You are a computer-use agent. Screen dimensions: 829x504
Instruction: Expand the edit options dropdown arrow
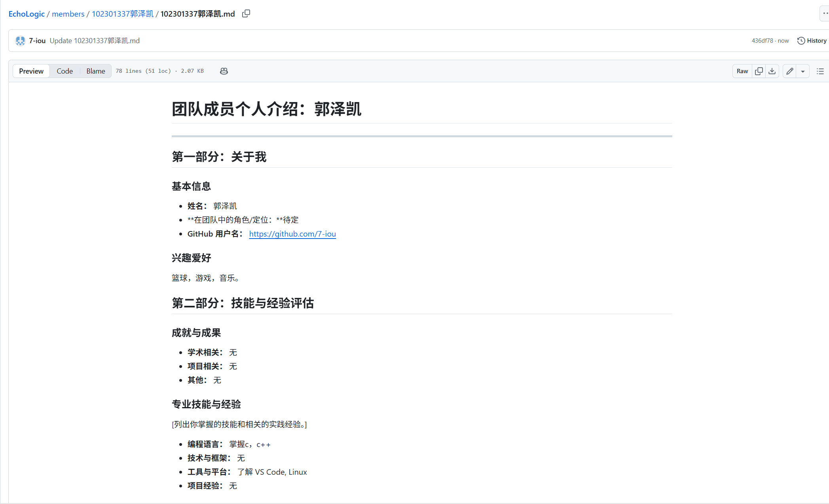click(802, 71)
